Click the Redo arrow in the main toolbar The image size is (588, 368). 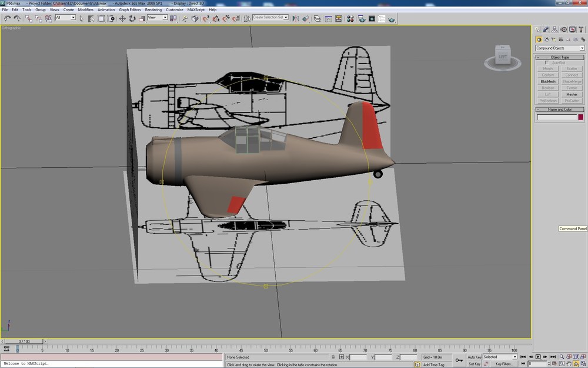17,18
